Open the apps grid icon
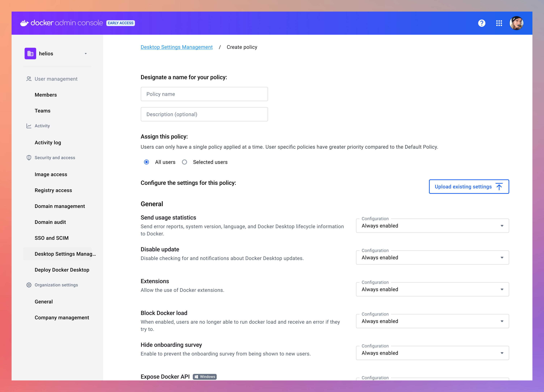This screenshot has width=544, height=392. point(499,23)
